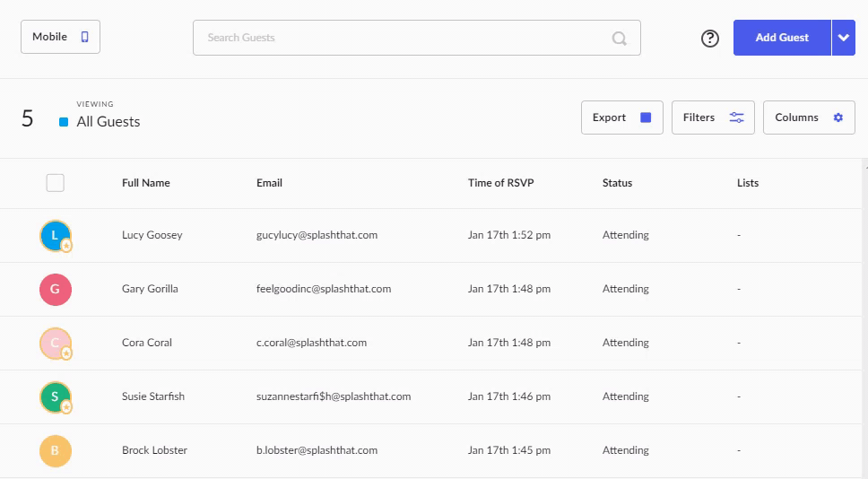Click the blue All Guests color square

tap(64, 122)
